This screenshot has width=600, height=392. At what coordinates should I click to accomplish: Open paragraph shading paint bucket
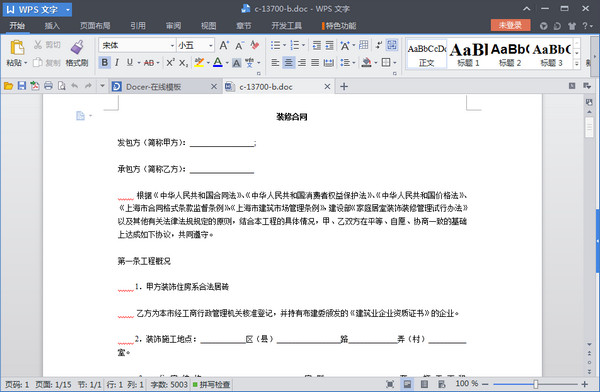click(367, 62)
